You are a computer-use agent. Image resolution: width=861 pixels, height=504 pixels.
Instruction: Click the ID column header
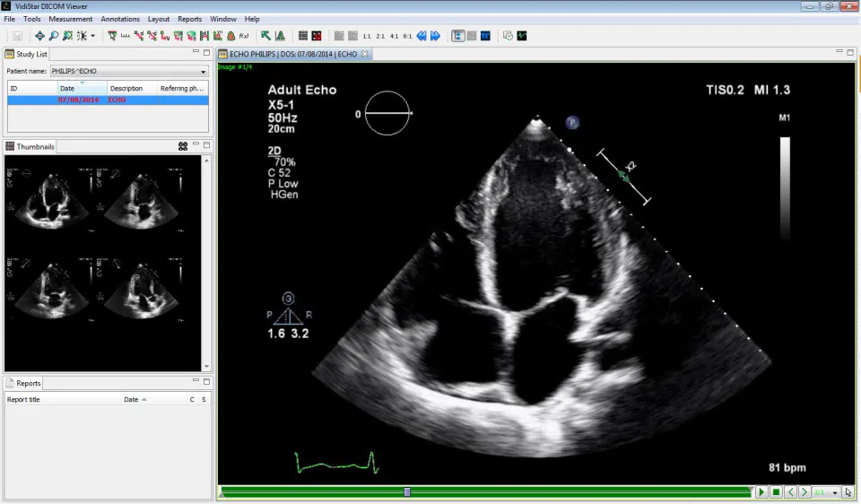[32, 88]
